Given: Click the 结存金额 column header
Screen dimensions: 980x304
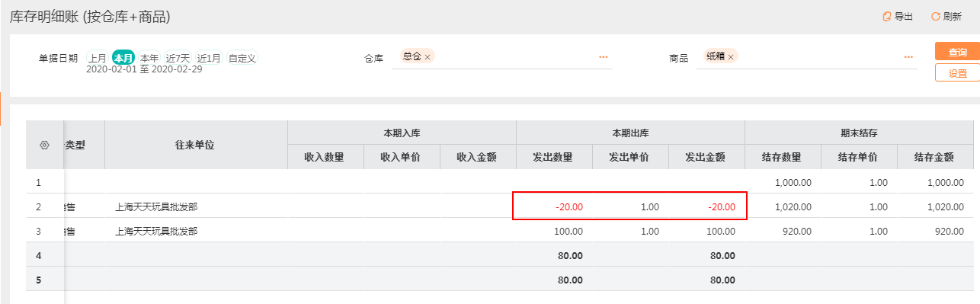Looking at the screenshot, I should pyautogui.click(x=935, y=157).
